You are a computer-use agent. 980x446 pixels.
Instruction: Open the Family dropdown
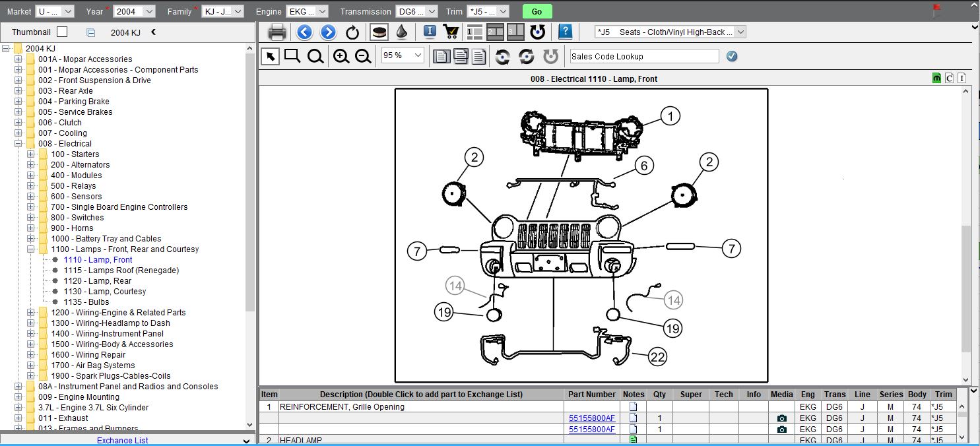pos(222,11)
